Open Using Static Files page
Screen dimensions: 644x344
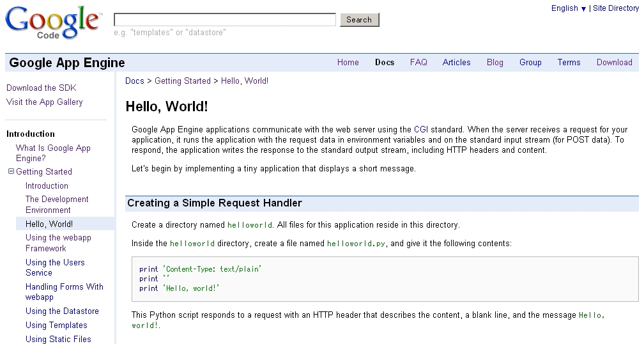pyautogui.click(x=58, y=339)
